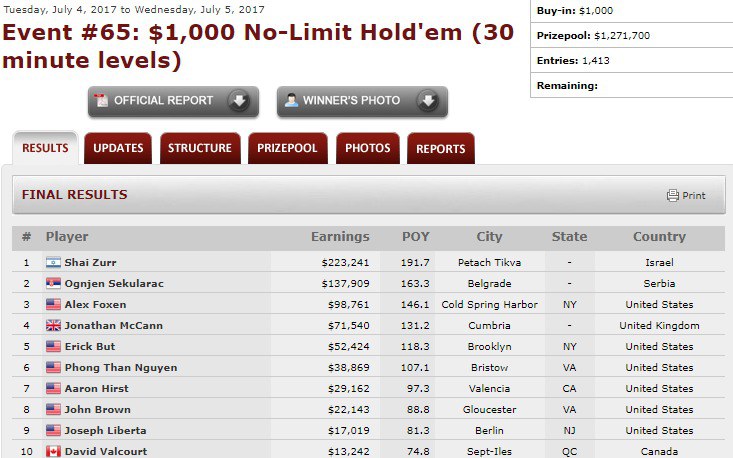The image size is (733, 458).
Task: Click the printer icon beside Print
Action: [x=673, y=195]
